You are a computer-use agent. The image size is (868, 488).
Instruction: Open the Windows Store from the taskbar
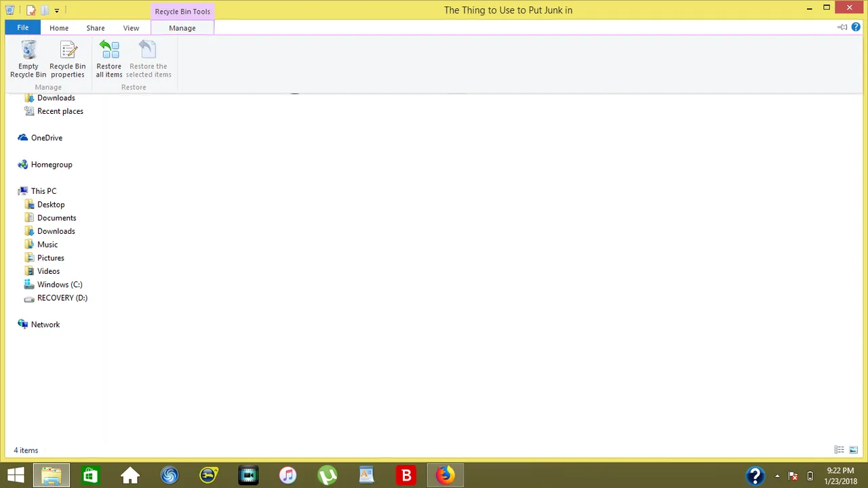(90, 476)
